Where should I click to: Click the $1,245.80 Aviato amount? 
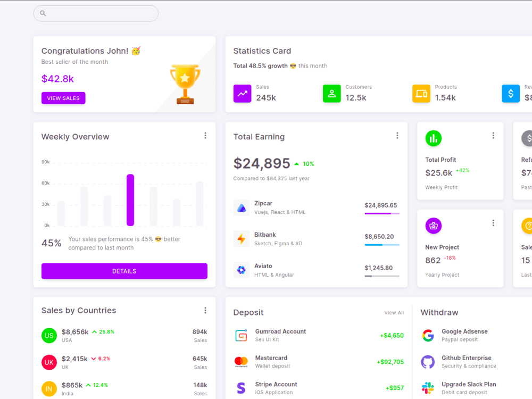point(379,268)
